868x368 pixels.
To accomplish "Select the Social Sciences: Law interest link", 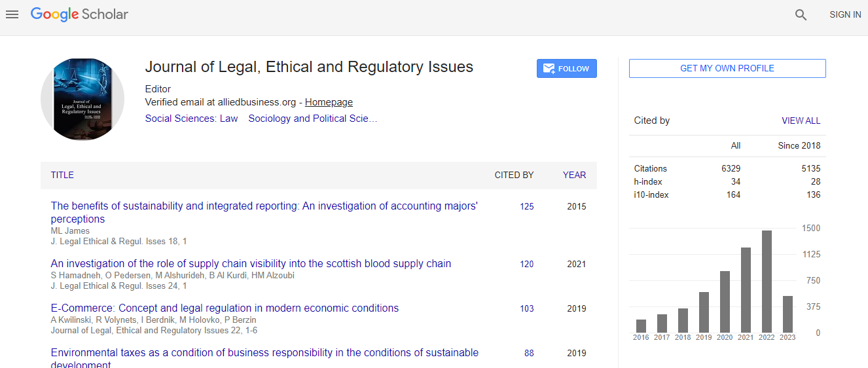I will coord(192,119).
